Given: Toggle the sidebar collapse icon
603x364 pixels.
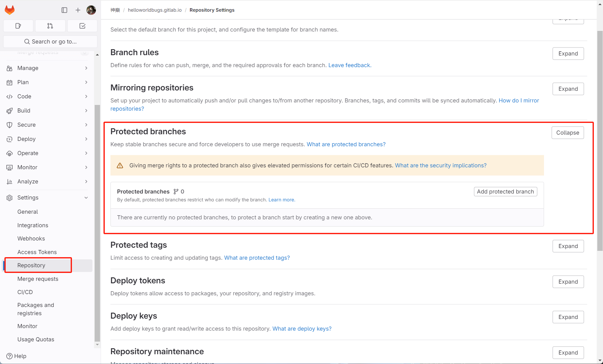Looking at the screenshot, I should pos(64,10).
